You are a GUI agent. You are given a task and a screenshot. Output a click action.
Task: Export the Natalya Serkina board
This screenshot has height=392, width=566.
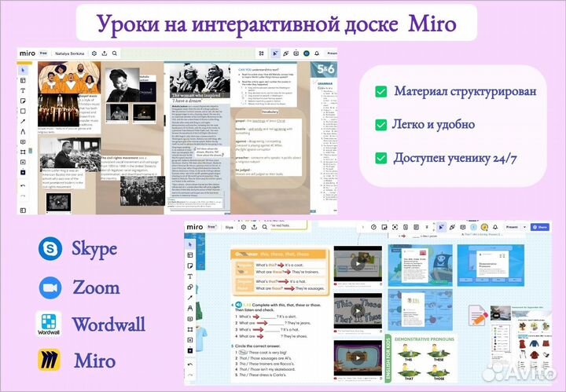(105, 53)
